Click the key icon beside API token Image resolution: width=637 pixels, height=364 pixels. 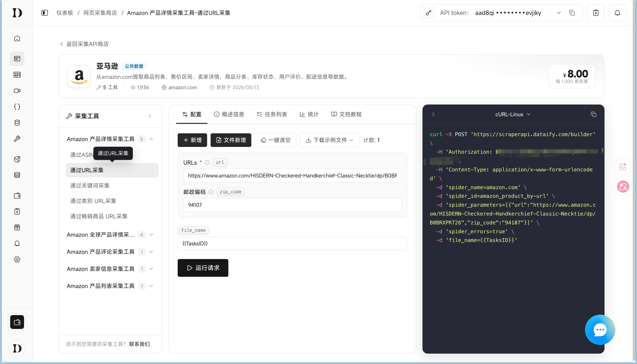click(429, 13)
